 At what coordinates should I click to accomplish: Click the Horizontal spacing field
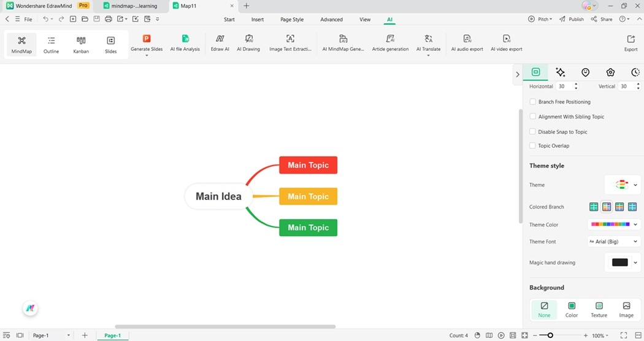coord(567,86)
